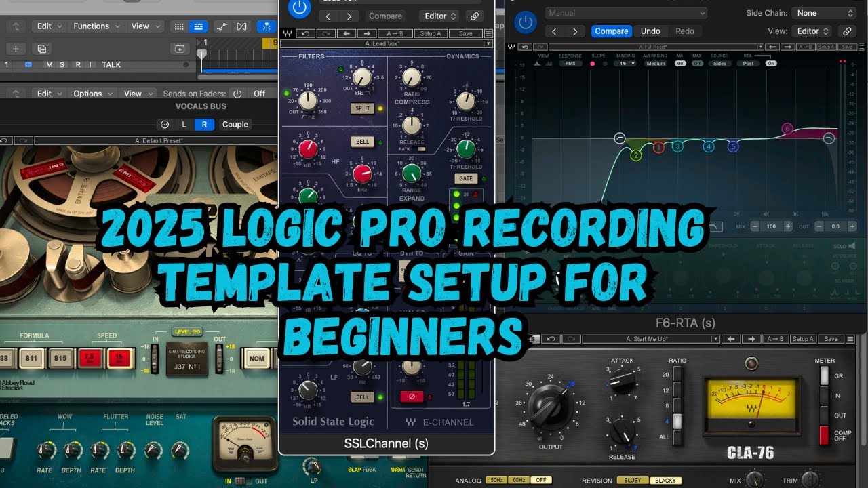Click phase invert Ø button on SSL E-Channel

410,396
